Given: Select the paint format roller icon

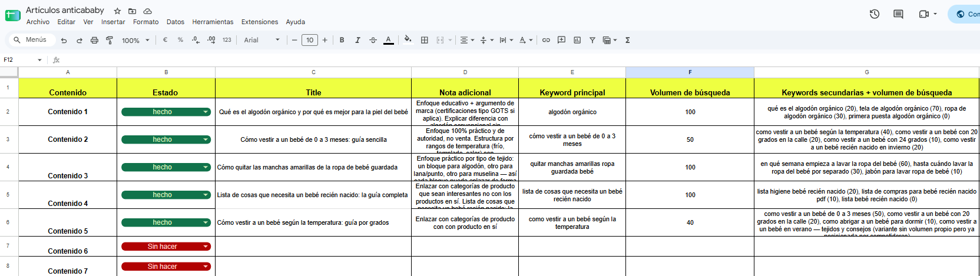Looking at the screenshot, I should tap(110, 40).
